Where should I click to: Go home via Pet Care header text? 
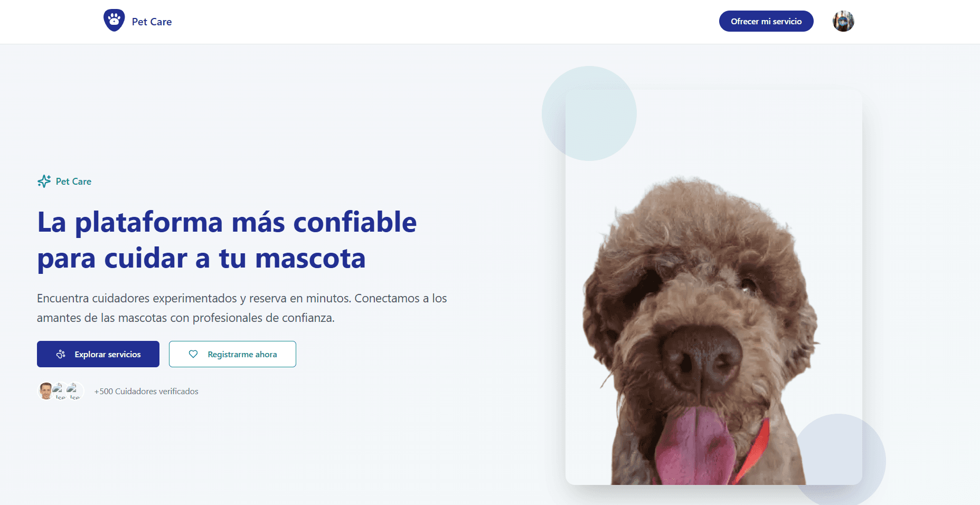152,22
